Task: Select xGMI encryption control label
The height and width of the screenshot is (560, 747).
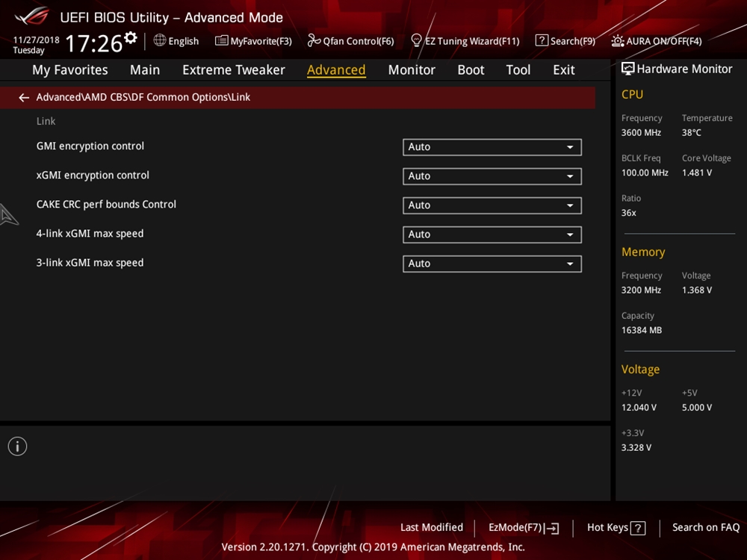Action: [93, 175]
